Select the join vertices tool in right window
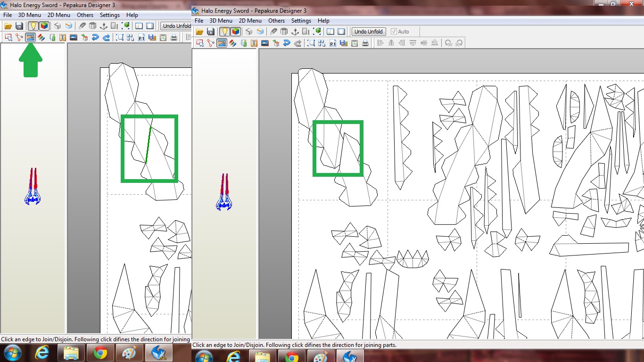The width and height of the screenshot is (644, 362). [x=211, y=43]
